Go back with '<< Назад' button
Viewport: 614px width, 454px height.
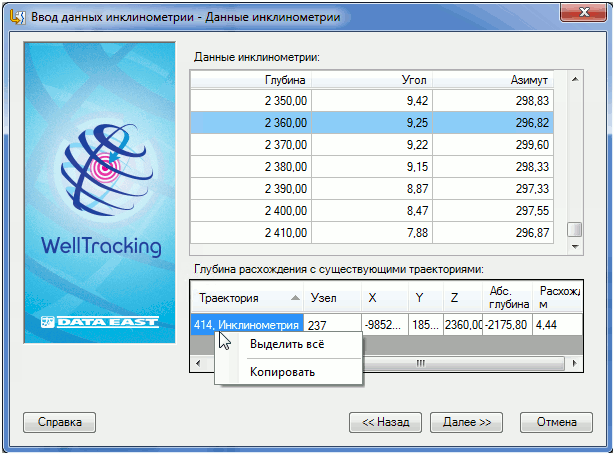click(x=385, y=422)
